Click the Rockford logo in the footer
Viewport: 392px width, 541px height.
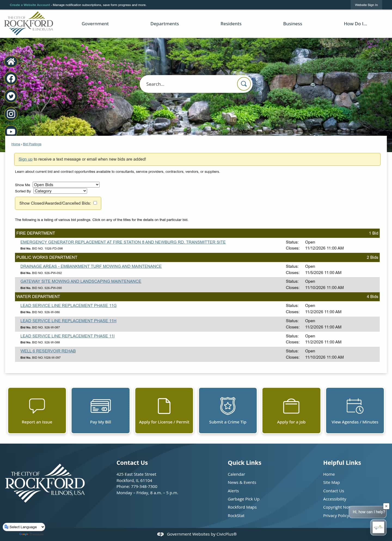click(x=45, y=483)
